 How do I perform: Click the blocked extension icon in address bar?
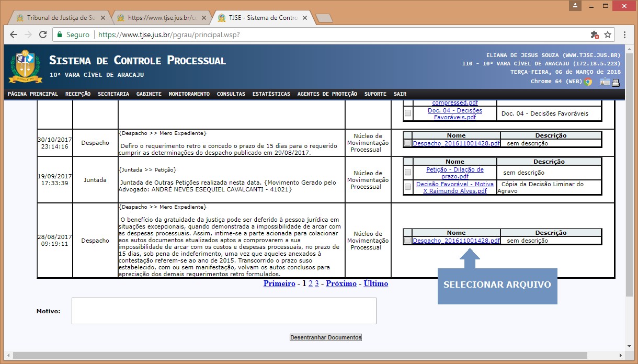(x=594, y=35)
